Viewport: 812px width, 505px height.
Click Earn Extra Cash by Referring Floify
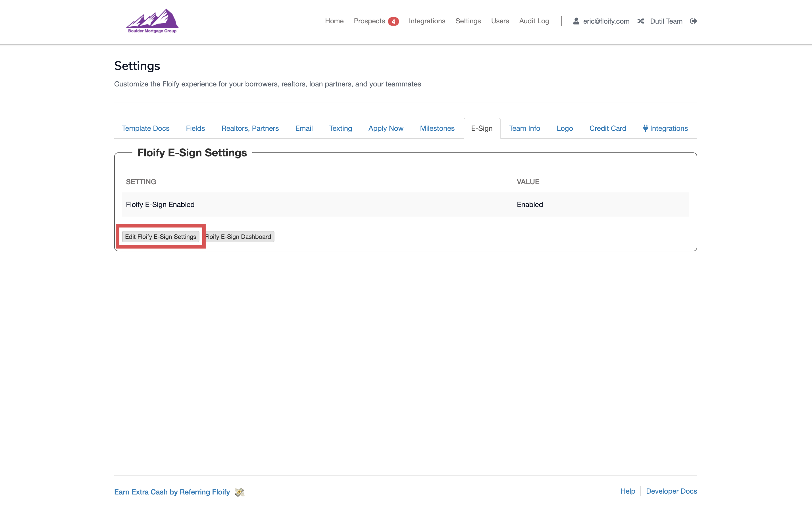coord(172,492)
